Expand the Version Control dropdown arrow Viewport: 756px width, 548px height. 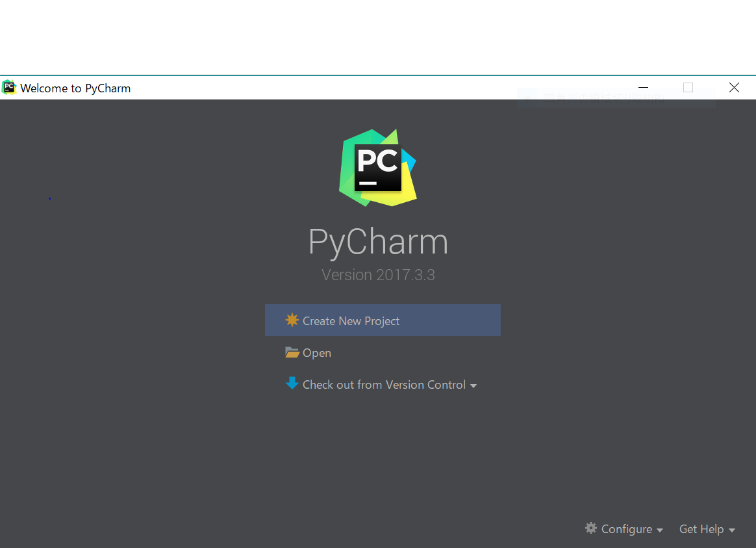(473, 386)
